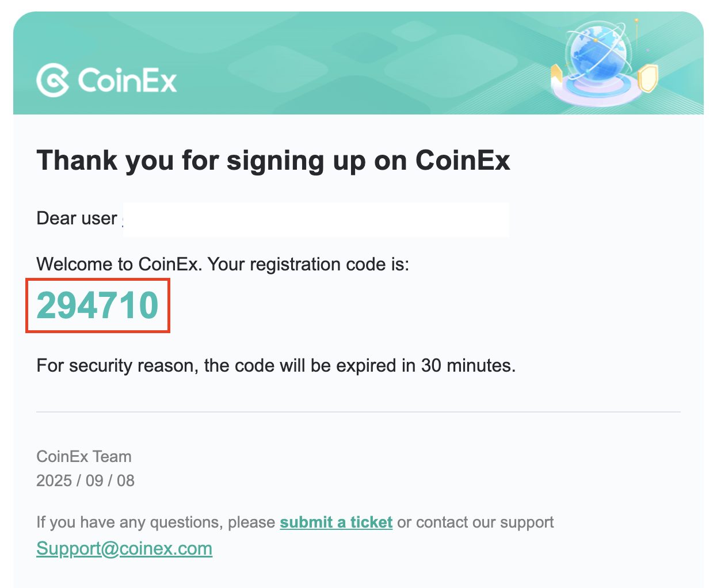Viewport: 717px width, 588px height.
Task: Click the 30 minutes expiry notice text
Action: tap(276, 365)
